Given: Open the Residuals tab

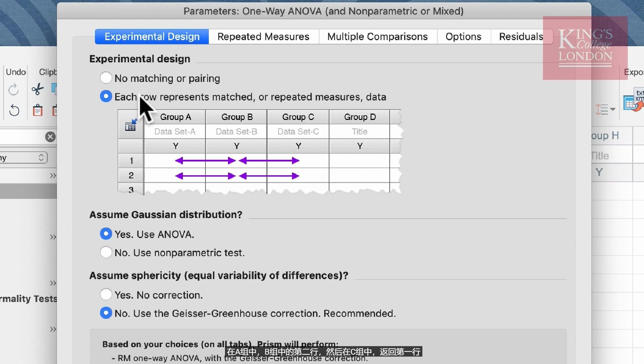Looking at the screenshot, I should tap(521, 36).
